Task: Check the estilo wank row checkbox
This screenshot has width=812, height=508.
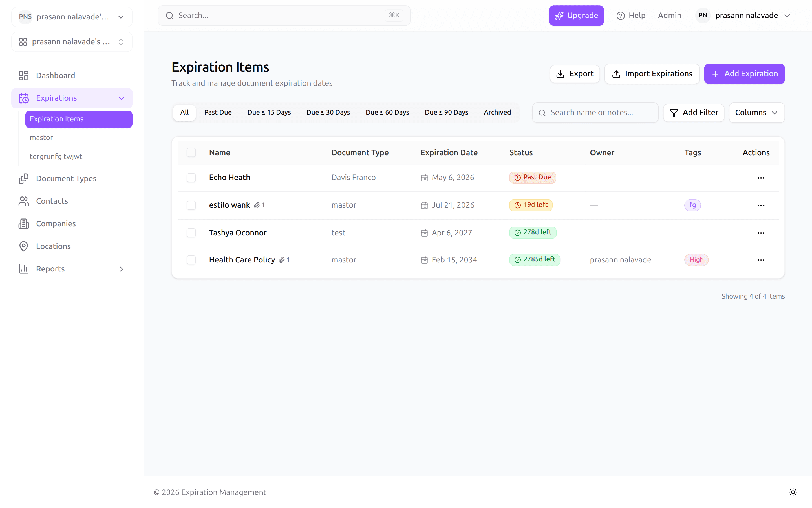Action: [x=191, y=205]
